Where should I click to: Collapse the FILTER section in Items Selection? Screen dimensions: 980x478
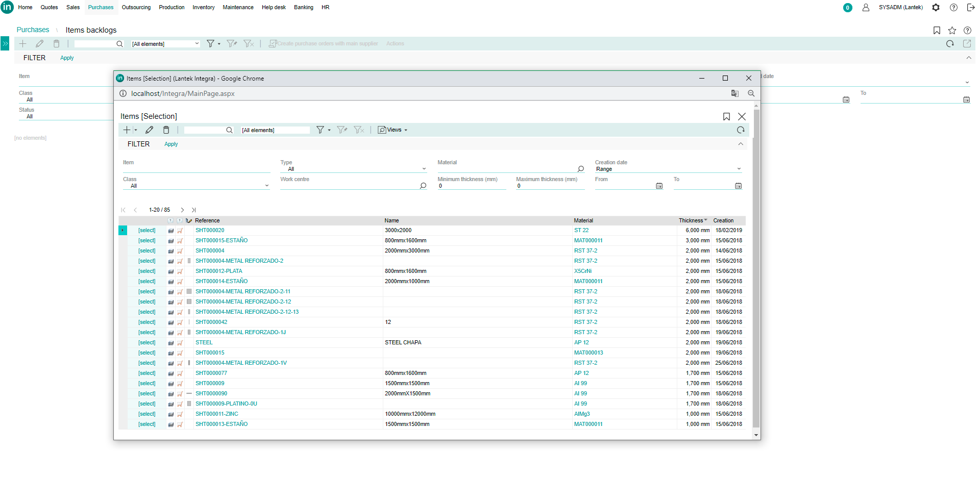[x=740, y=144]
